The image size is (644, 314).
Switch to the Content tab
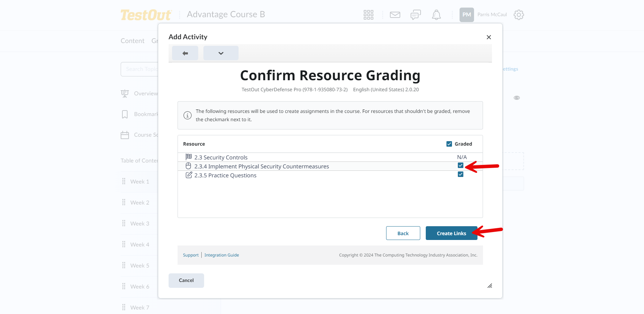132,41
